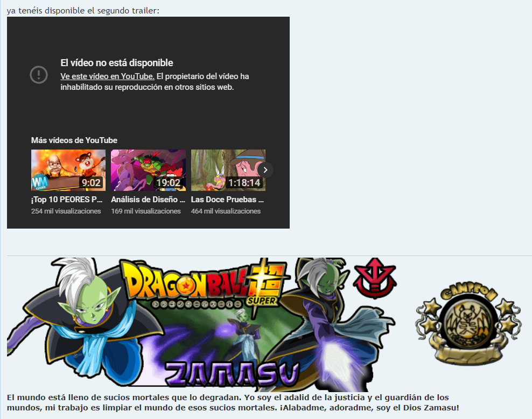Click 'Más vídeos de YouTube' heading
Screen dimensions: 532x419
point(74,140)
